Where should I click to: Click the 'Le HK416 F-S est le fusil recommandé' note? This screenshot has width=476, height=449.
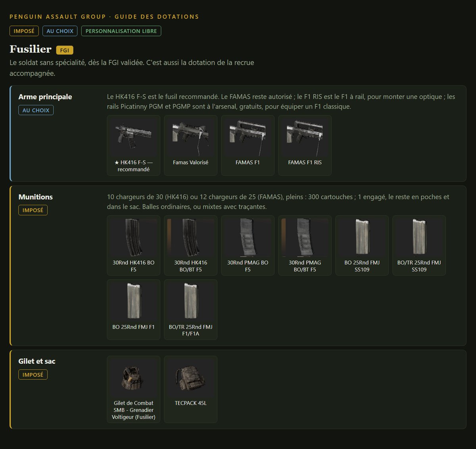(x=281, y=101)
